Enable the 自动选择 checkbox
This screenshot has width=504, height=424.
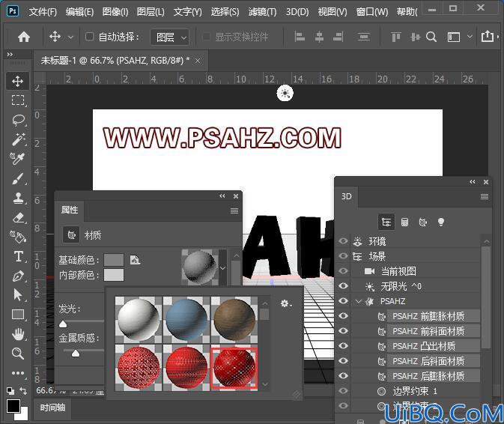click(x=89, y=37)
